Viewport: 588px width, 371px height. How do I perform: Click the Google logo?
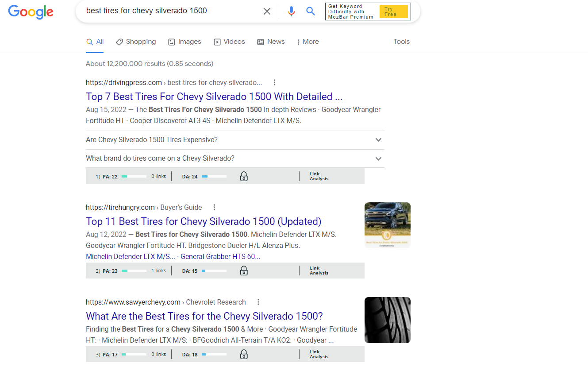(x=31, y=12)
